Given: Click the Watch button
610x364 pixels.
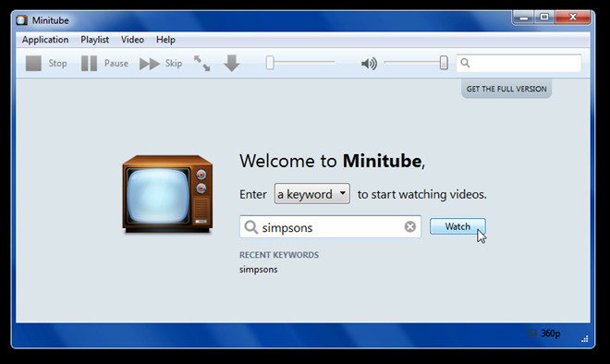Looking at the screenshot, I should tap(457, 226).
